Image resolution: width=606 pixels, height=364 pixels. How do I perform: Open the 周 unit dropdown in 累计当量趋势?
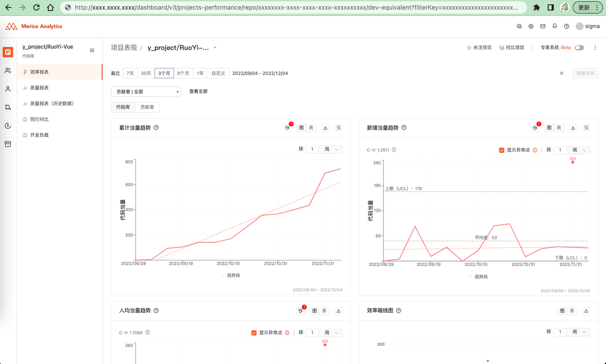click(330, 149)
